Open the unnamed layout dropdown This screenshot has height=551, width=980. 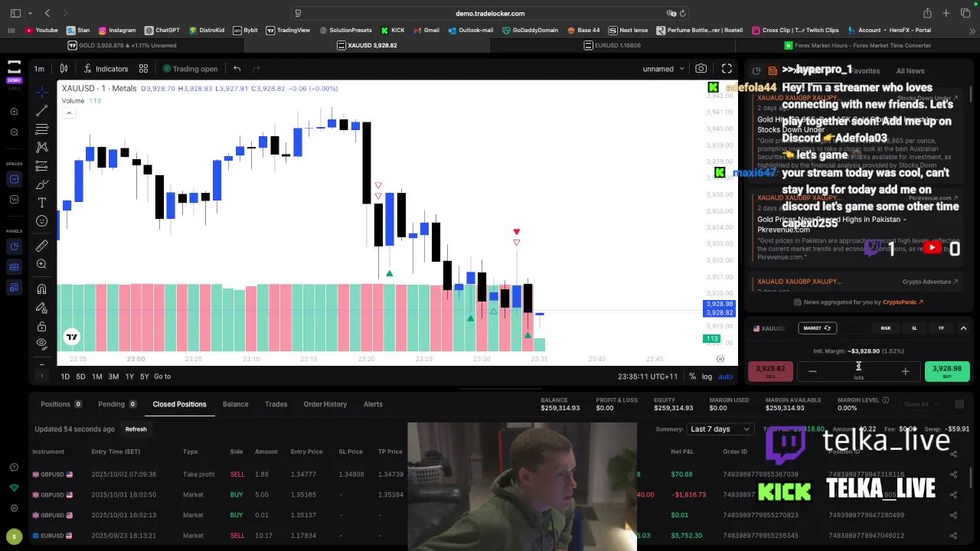(x=663, y=69)
